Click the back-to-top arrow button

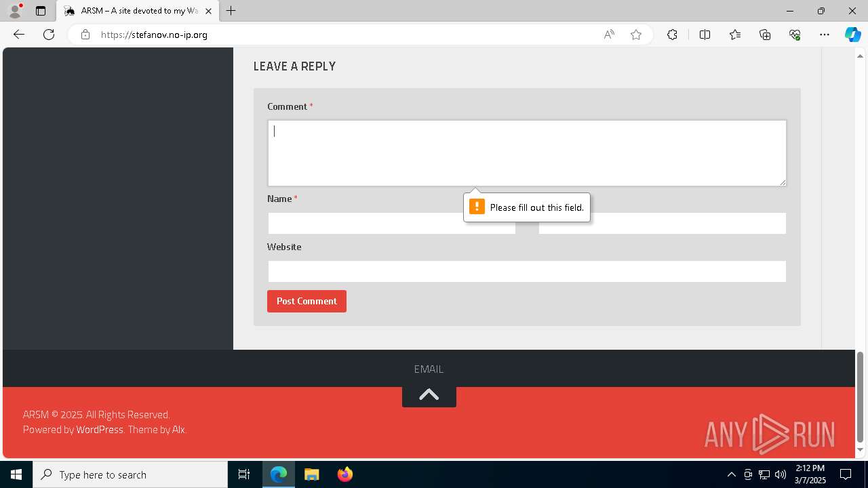click(429, 395)
